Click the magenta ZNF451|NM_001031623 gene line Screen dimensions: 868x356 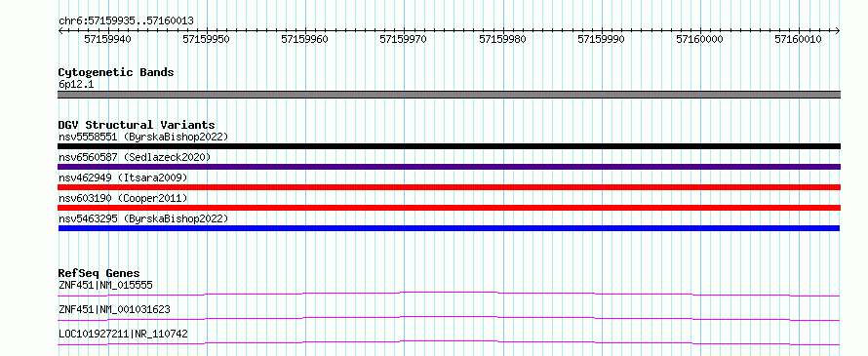449,317
